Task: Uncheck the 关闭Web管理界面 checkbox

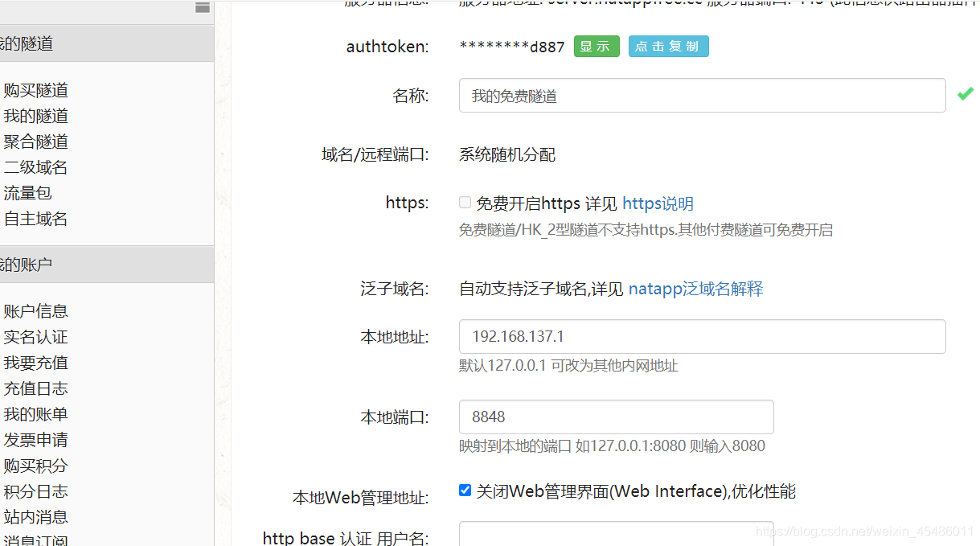Action: point(465,490)
